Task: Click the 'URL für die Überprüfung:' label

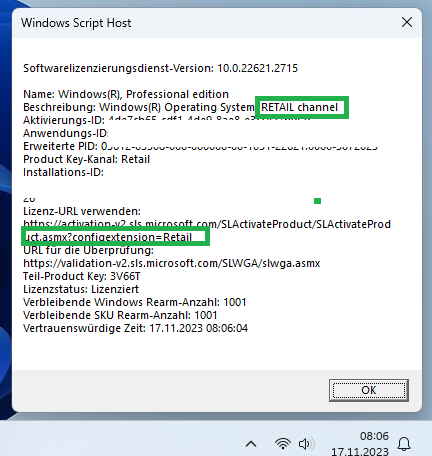Action: pos(88,250)
